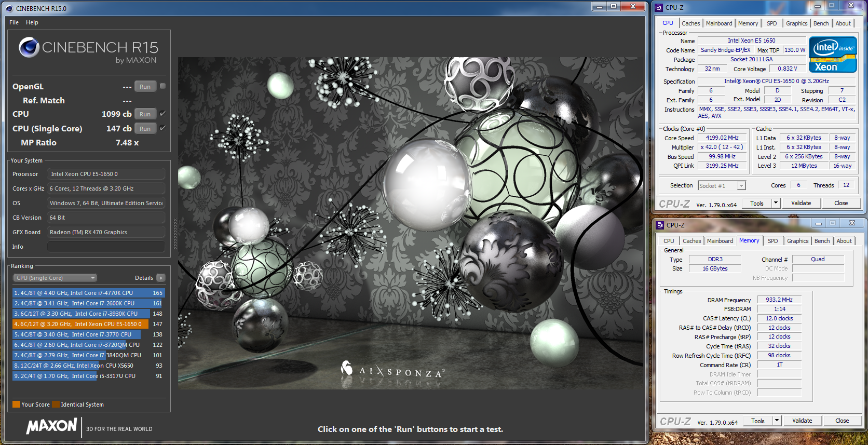Select the Memory tab in the bottom CPU-Z window
The height and width of the screenshot is (445, 868).
(749, 240)
